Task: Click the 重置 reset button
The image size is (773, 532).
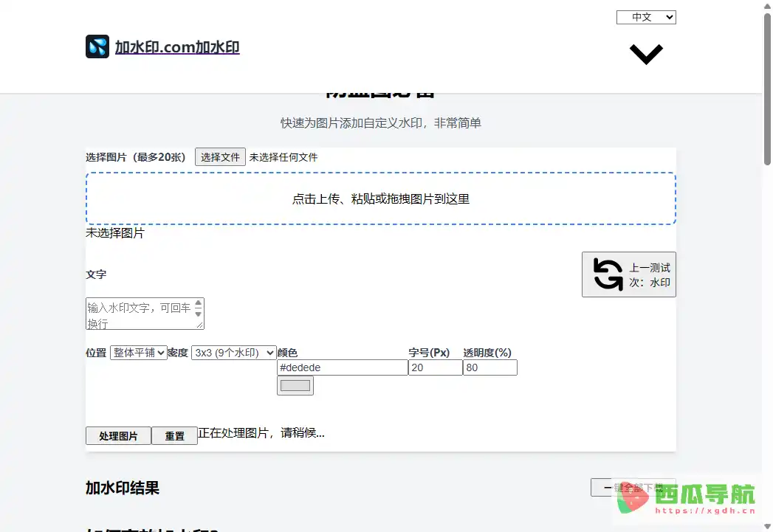Action: pos(174,436)
